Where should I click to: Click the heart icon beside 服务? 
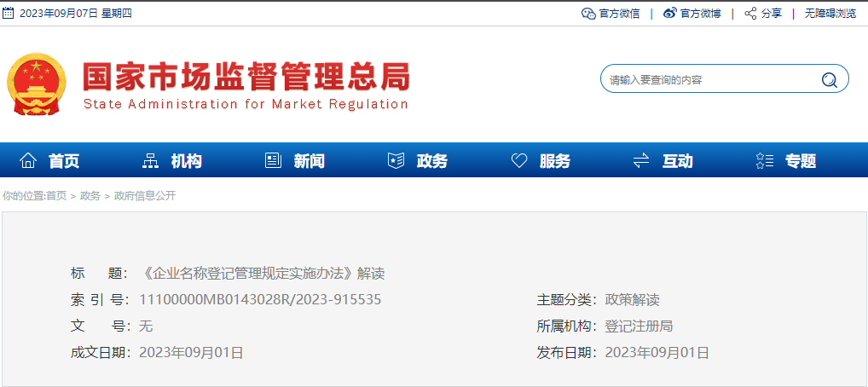coord(518,161)
